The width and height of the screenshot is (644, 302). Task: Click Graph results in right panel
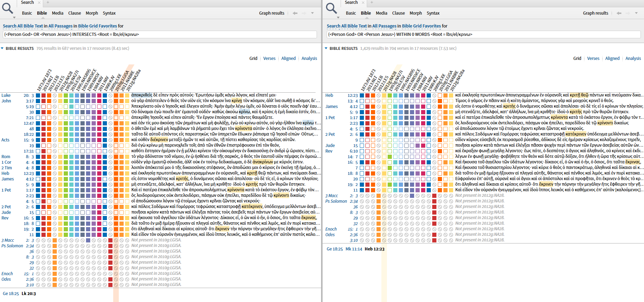(596, 13)
